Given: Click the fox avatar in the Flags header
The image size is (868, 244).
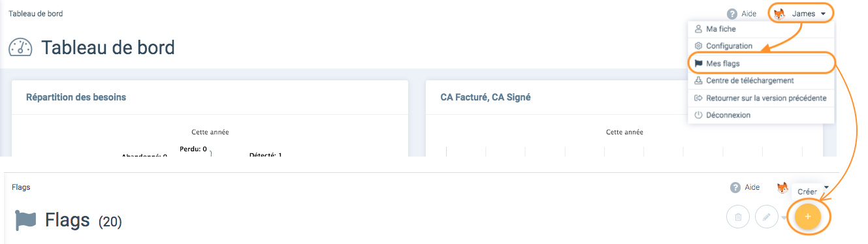Looking at the screenshot, I should [782, 188].
